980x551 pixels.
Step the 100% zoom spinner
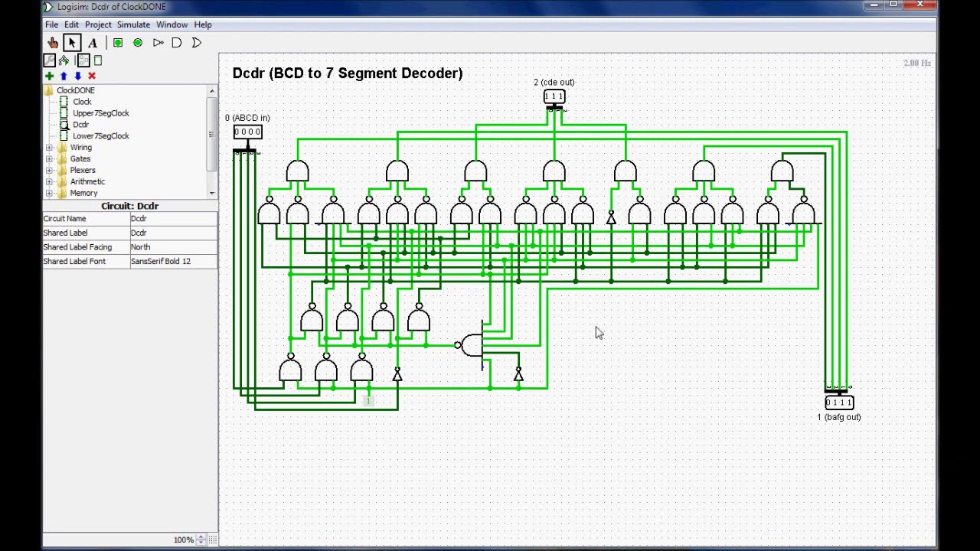[201, 540]
